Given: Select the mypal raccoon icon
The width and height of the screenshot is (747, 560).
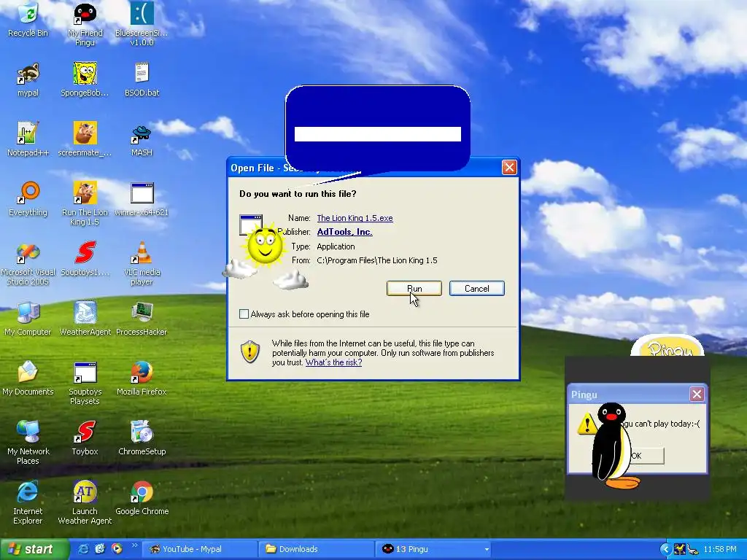Looking at the screenshot, I should point(28,79).
